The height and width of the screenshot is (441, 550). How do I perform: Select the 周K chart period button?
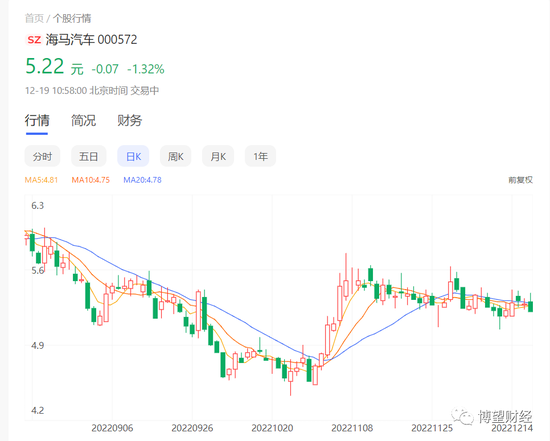[x=175, y=156]
